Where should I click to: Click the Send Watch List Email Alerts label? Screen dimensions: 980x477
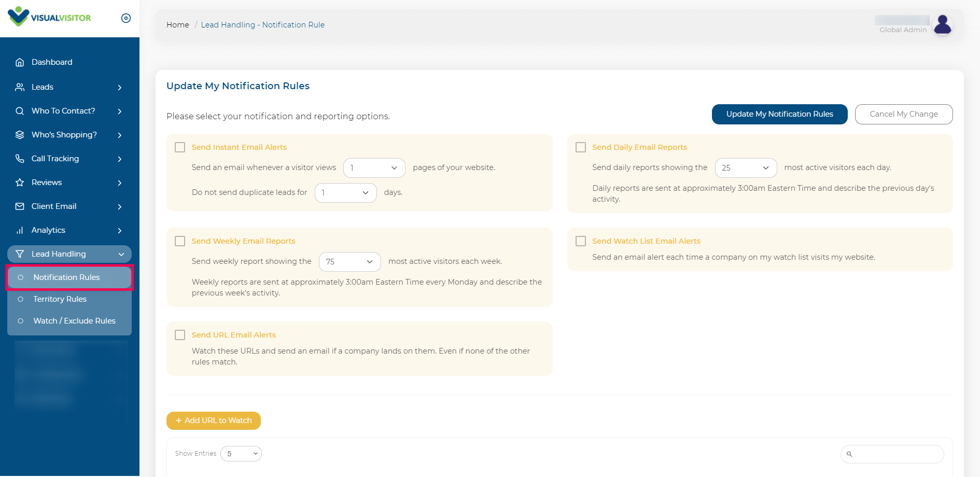[646, 241]
